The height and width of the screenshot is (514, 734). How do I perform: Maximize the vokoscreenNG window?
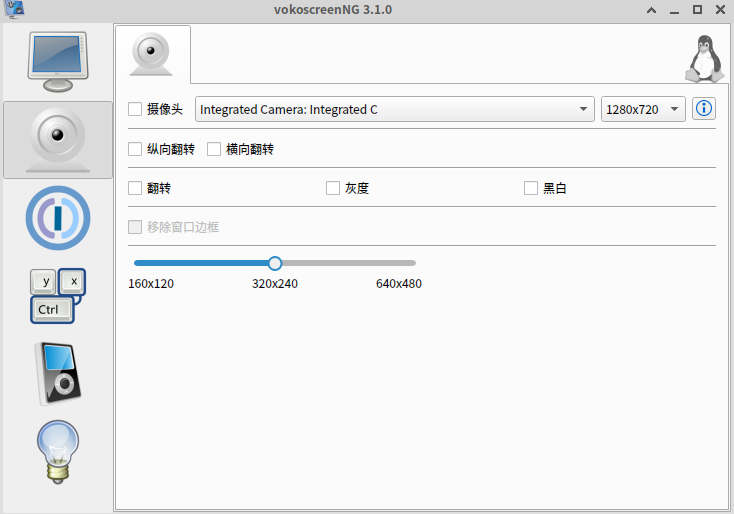697,10
